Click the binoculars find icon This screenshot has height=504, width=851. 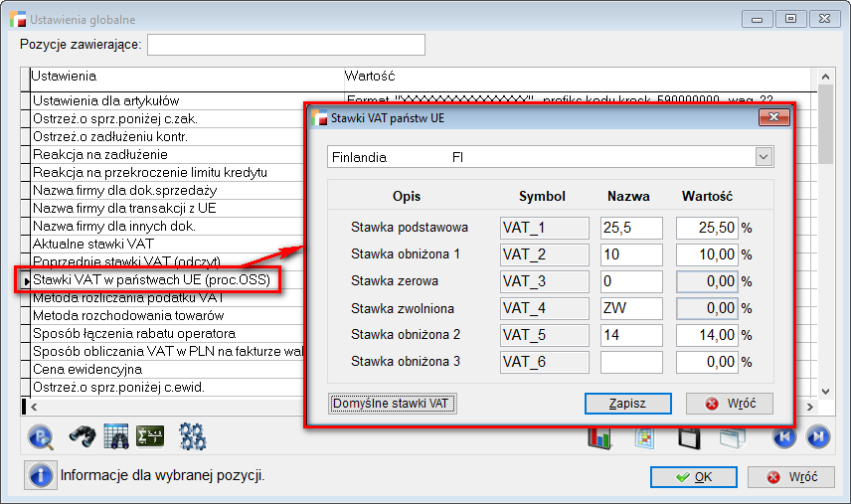[82, 435]
